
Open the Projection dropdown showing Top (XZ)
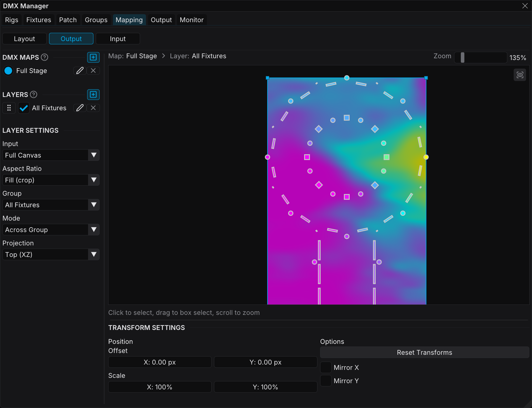tap(51, 255)
